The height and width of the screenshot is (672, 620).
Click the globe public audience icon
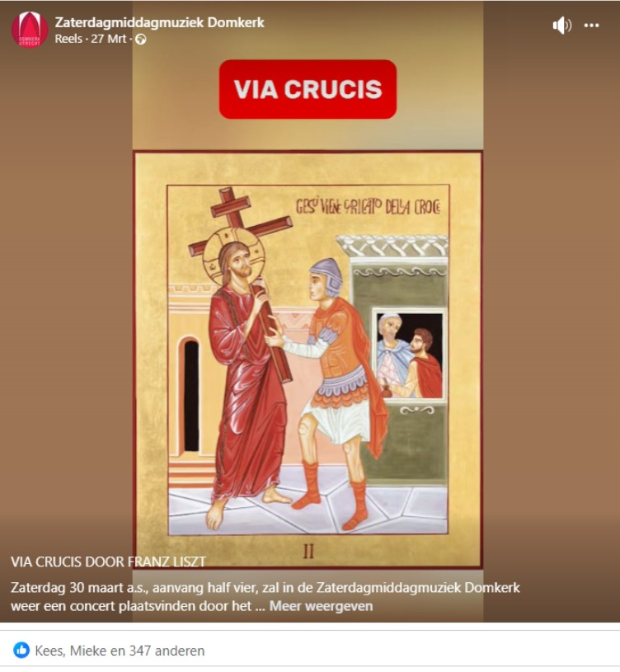[141, 40]
